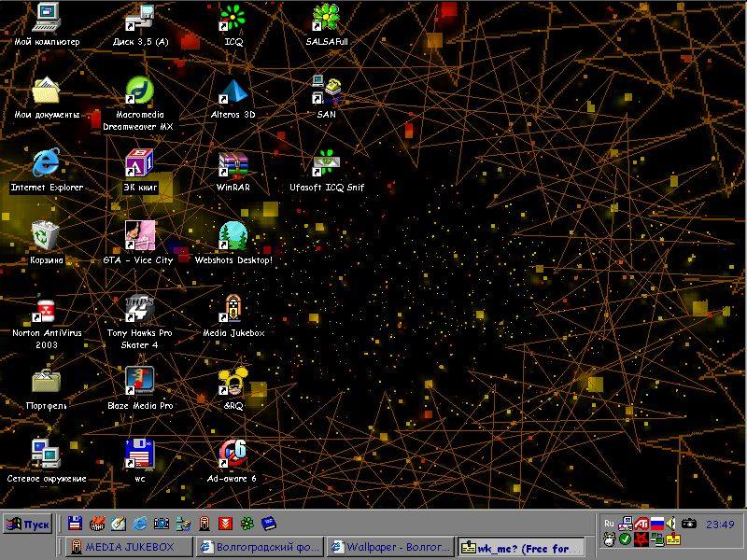Switch to Волгоградский фо... taskbar window
This screenshot has width=747, height=560.
261,547
